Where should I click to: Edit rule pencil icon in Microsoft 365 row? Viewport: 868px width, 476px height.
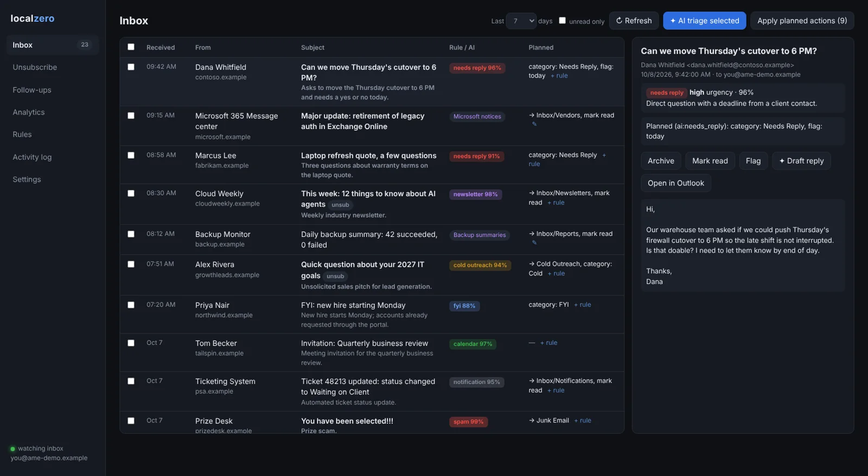pyautogui.click(x=534, y=124)
